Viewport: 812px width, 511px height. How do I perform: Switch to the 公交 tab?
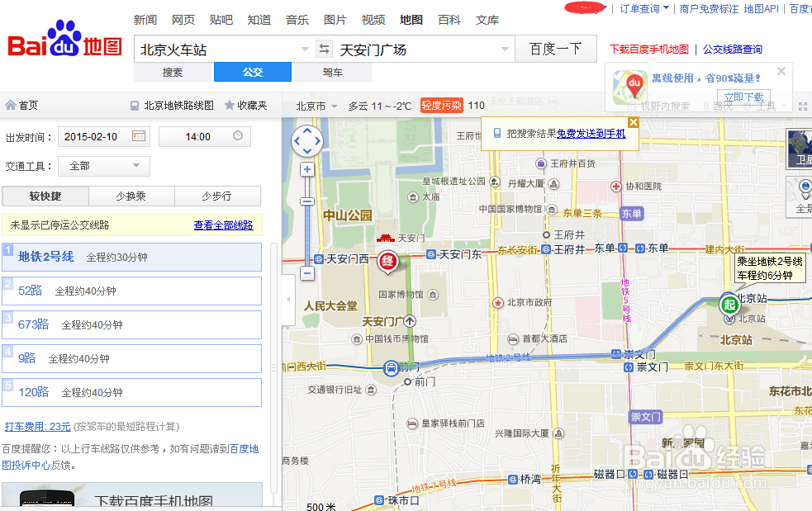(253, 73)
